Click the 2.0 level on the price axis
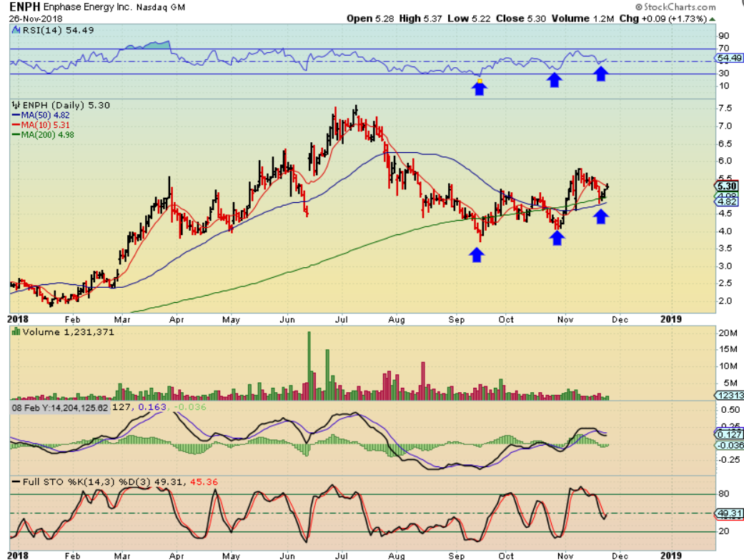Viewport: 744px width, 560px height. [x=725, y=301]
